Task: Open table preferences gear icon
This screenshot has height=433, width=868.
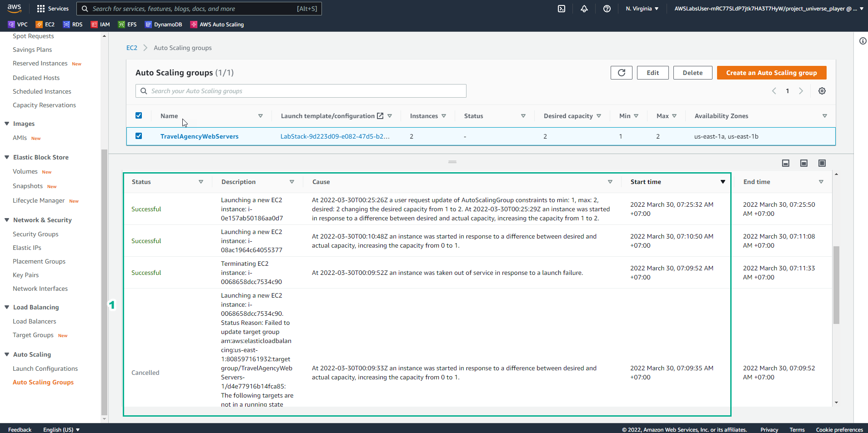Action: tap(822, 91)
